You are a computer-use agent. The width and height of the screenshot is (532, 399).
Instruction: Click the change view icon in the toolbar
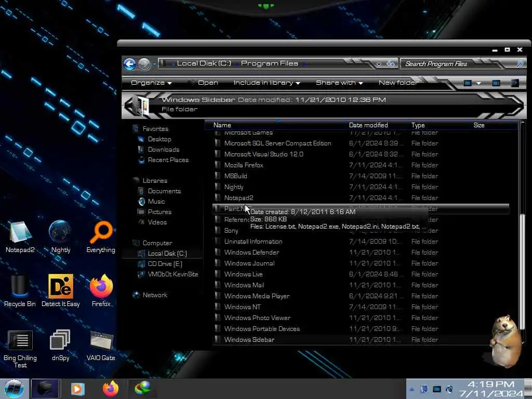(x=468, y=83)
